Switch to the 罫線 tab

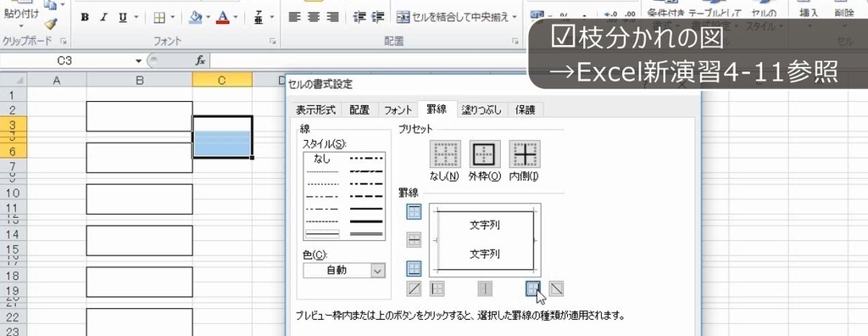pos(437,109)
